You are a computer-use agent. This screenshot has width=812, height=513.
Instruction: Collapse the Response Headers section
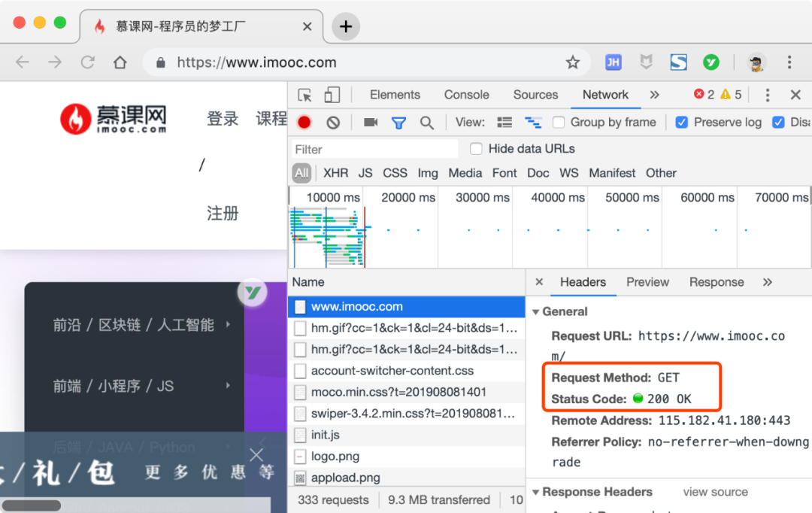pyautogui.click(x=535, y=492)
